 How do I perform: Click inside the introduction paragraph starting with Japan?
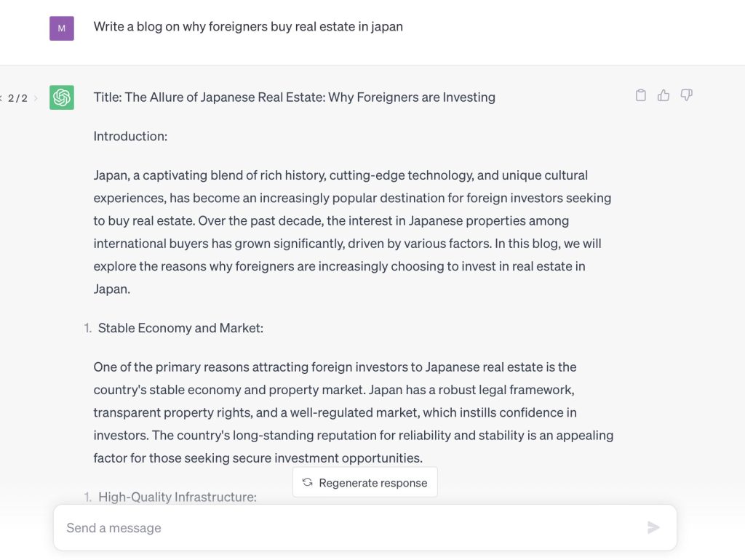click(x=353, y=232)
